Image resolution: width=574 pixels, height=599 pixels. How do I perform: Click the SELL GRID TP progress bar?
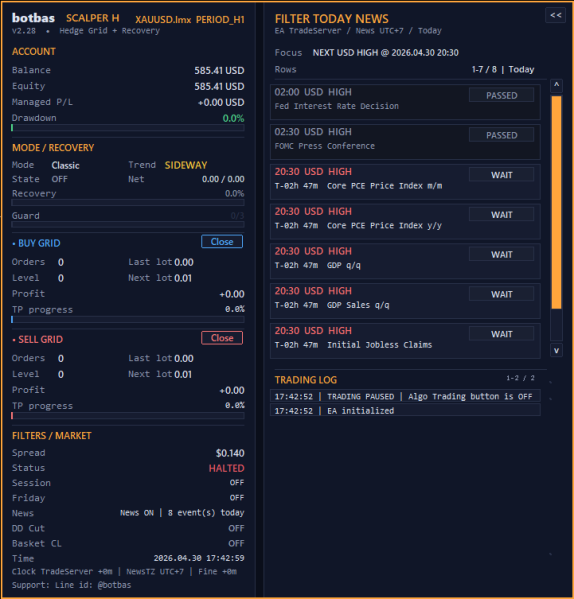point(128,416)
